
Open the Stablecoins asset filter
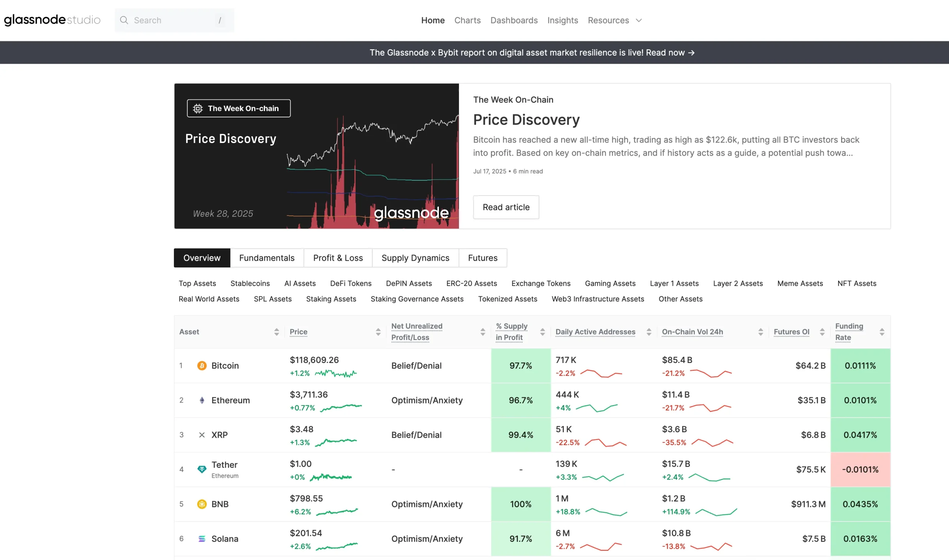250,283
